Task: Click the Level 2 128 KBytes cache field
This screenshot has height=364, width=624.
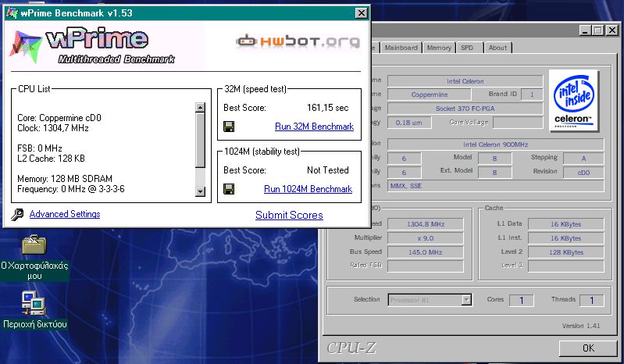Action: pyautogui.click(x=566, y=252)
